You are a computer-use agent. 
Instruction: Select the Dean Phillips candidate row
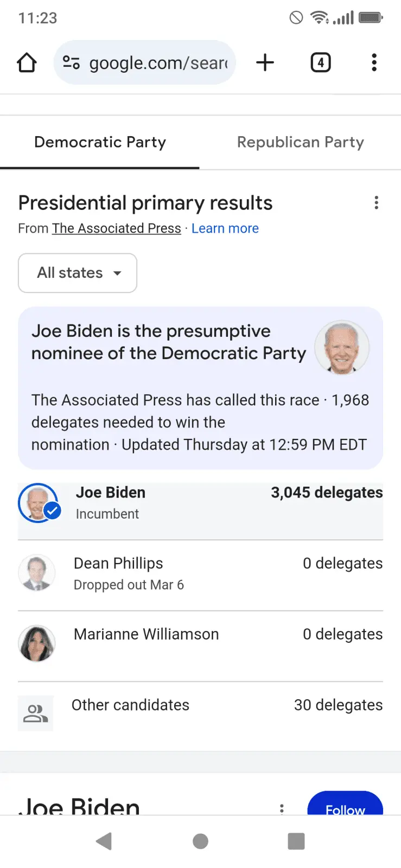pyautogui.click(x=200, y=574)
